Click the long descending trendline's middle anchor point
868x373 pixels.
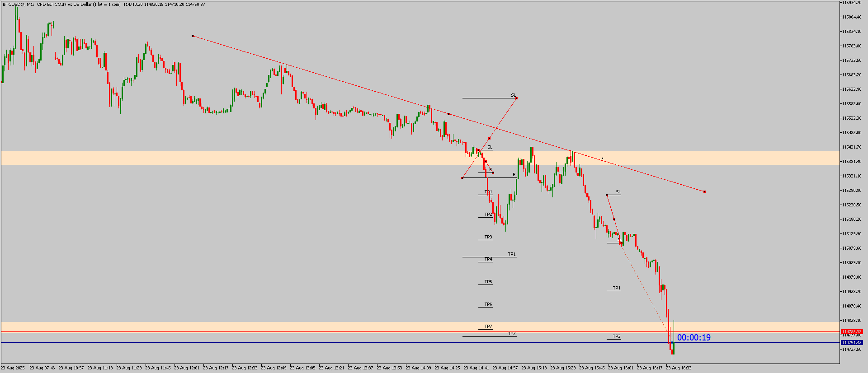[x=448, y=114]
